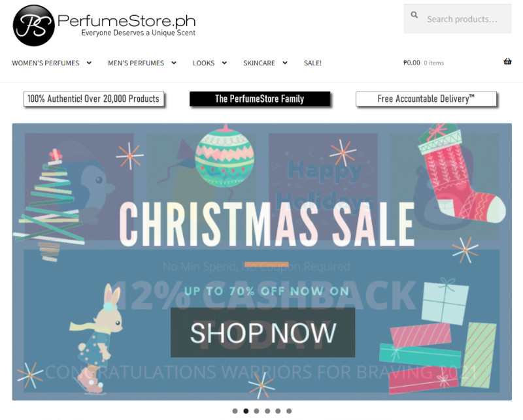523x420 pixels.
Task: Click the search magnifier icon
Action: pyautogui.click(x=414, y=14)
